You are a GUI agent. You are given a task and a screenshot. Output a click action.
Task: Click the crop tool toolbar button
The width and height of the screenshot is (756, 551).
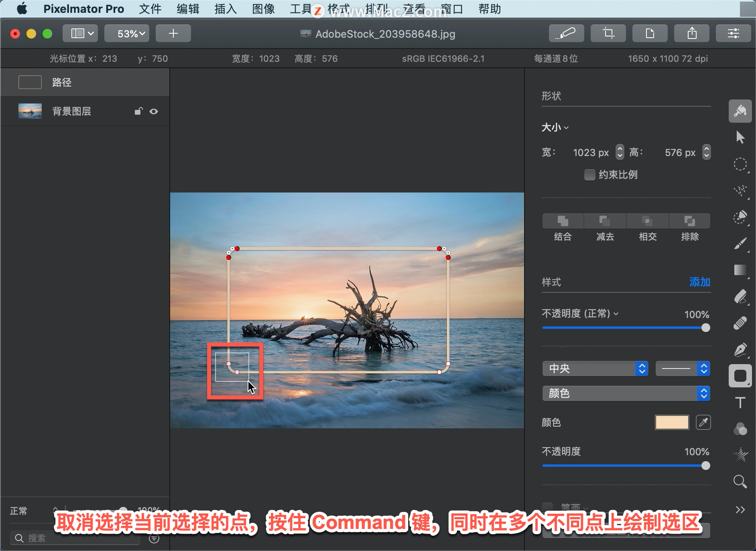(608, 33)
